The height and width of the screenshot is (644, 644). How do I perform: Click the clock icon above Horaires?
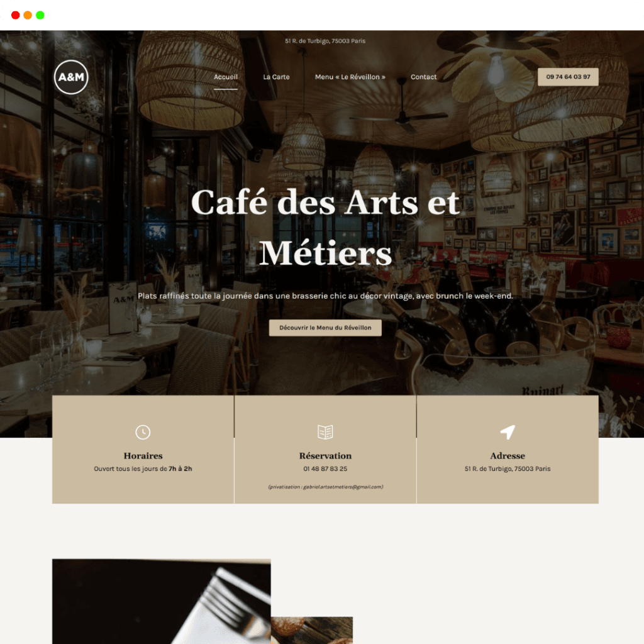[x=143, y=432]
